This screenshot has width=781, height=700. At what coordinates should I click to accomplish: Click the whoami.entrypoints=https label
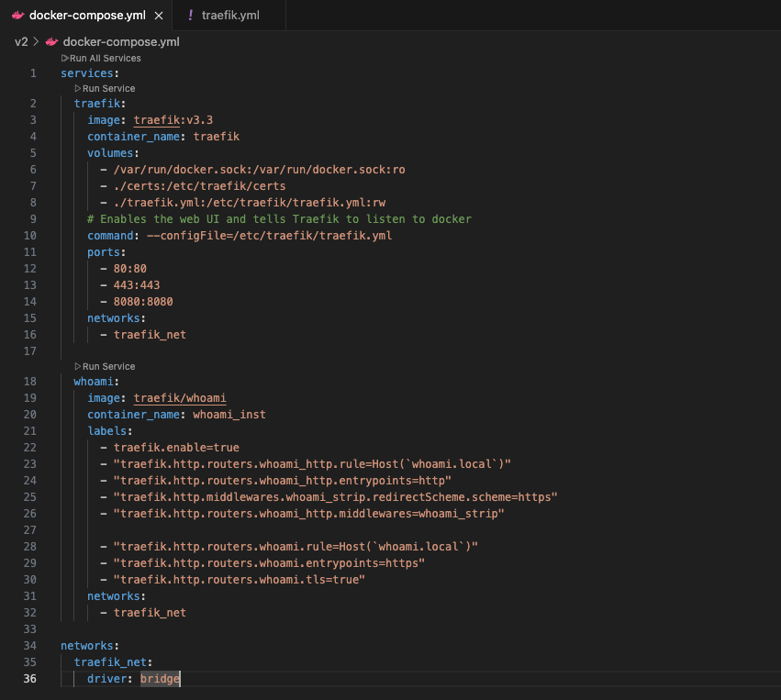[x=269, y=563]
